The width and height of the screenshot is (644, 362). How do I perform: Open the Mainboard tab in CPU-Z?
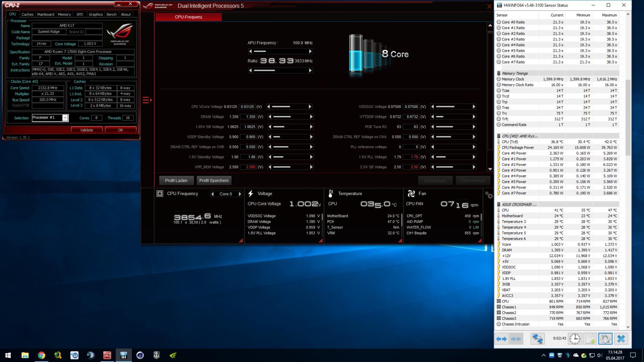tap(46, 14)
